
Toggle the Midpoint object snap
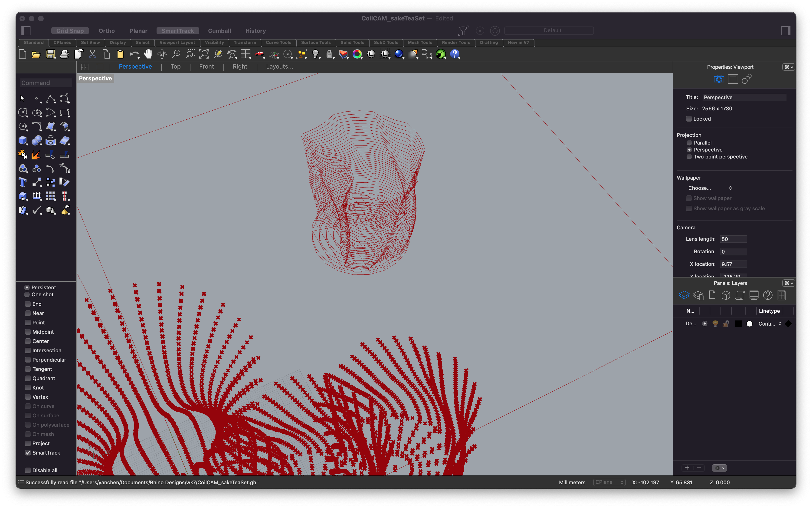pos(28,332)
